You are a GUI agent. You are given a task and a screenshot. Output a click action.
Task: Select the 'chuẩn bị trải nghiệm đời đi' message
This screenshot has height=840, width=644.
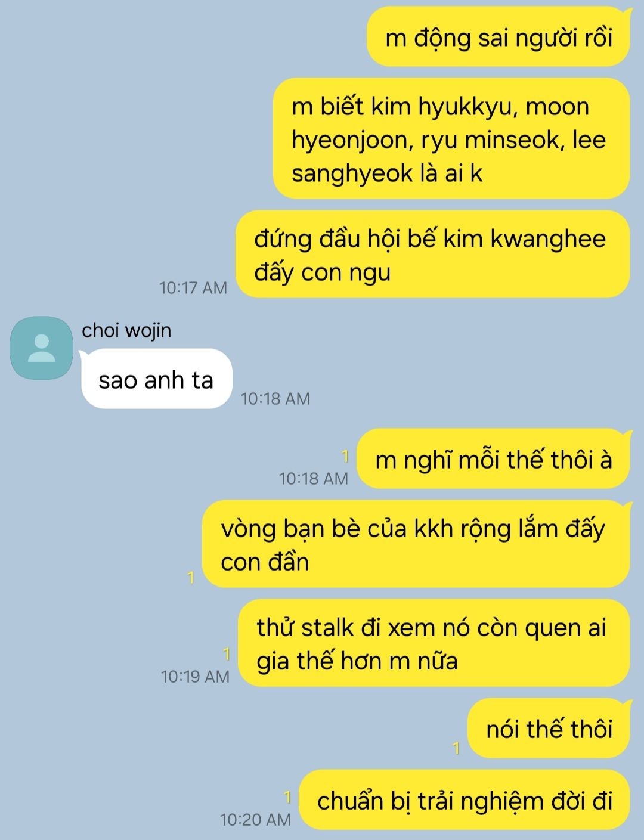click(465, 800)
